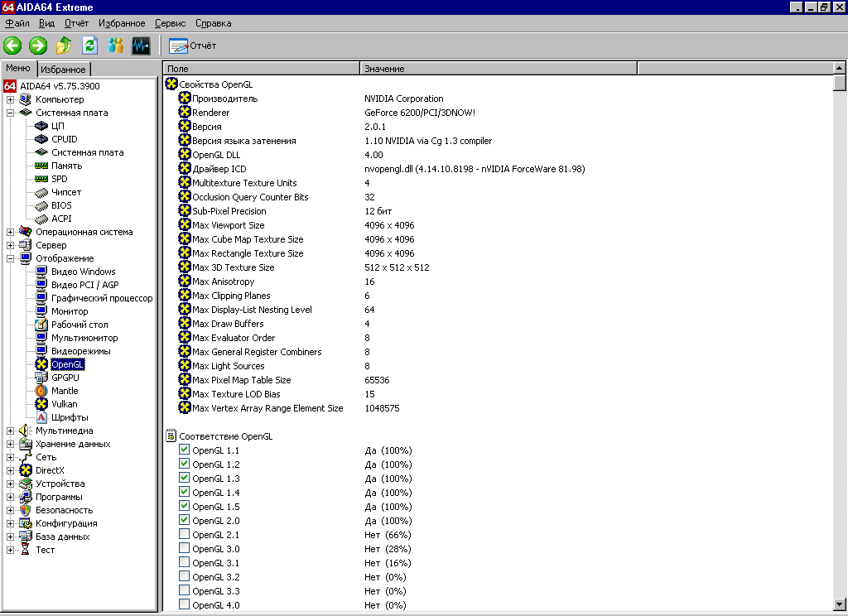This screenshot has height=616, width=848.
Task: Select the Шрифты fonts icon
Action: [x=41, y=417]
